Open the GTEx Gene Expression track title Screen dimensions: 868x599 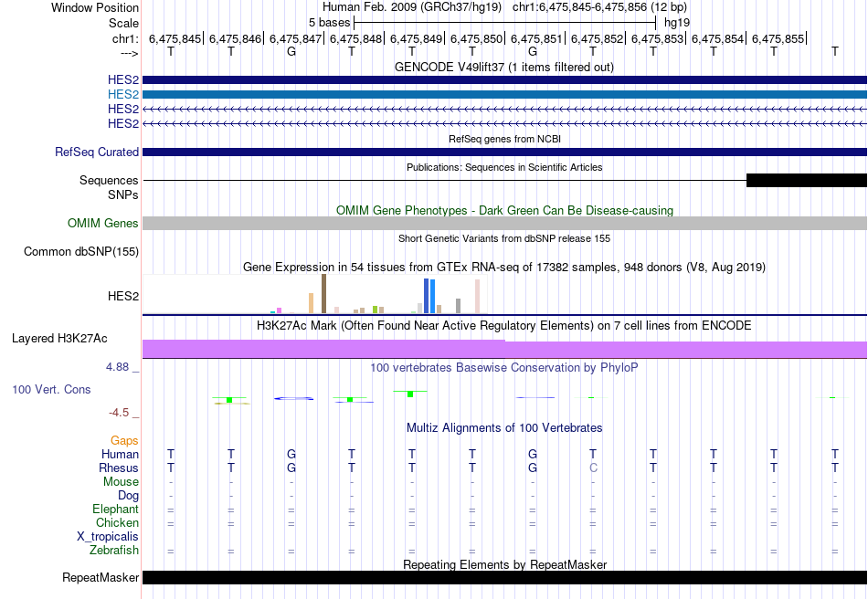(x=504, y=268)
